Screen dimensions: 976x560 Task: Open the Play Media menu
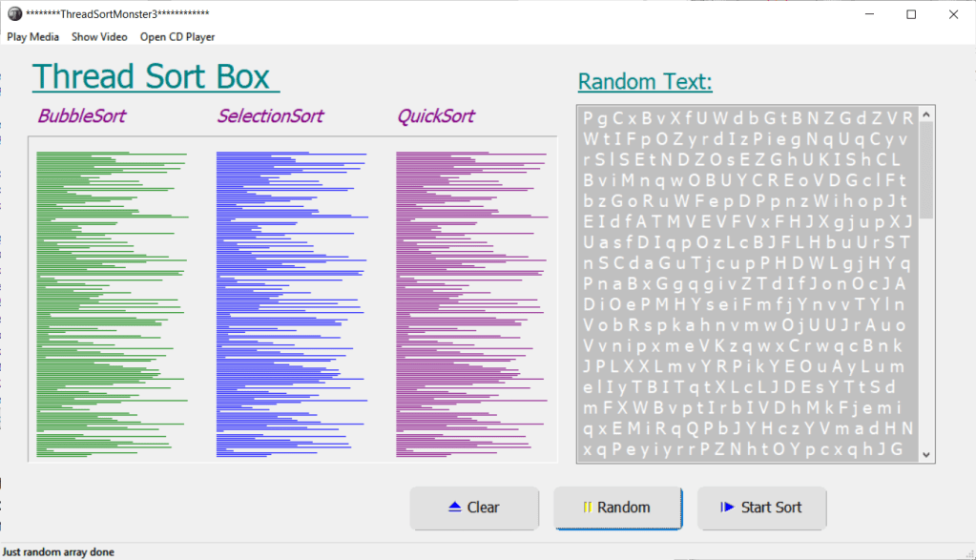click(x=33, y=37)
